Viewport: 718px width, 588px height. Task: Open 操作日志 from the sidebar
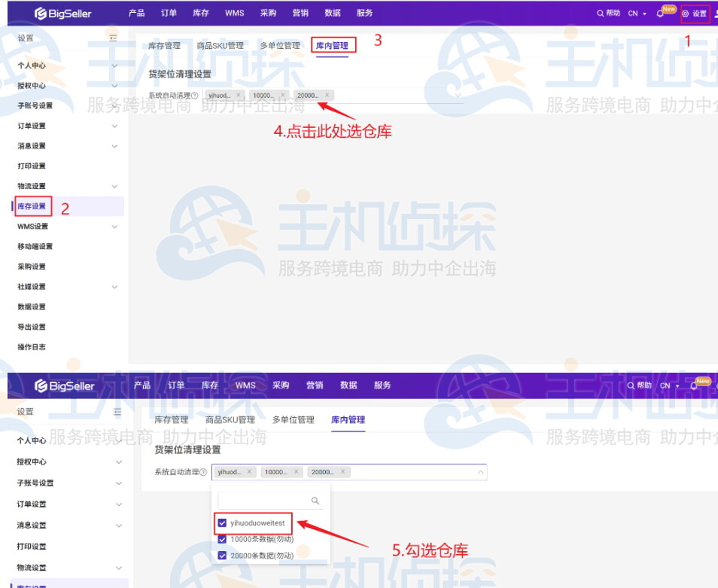pos(31,346)
